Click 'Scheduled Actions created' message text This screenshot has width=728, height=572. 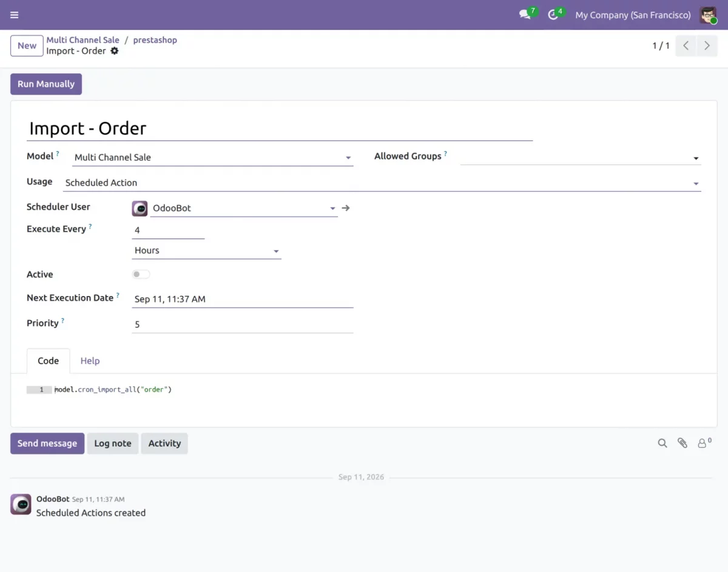91,513
